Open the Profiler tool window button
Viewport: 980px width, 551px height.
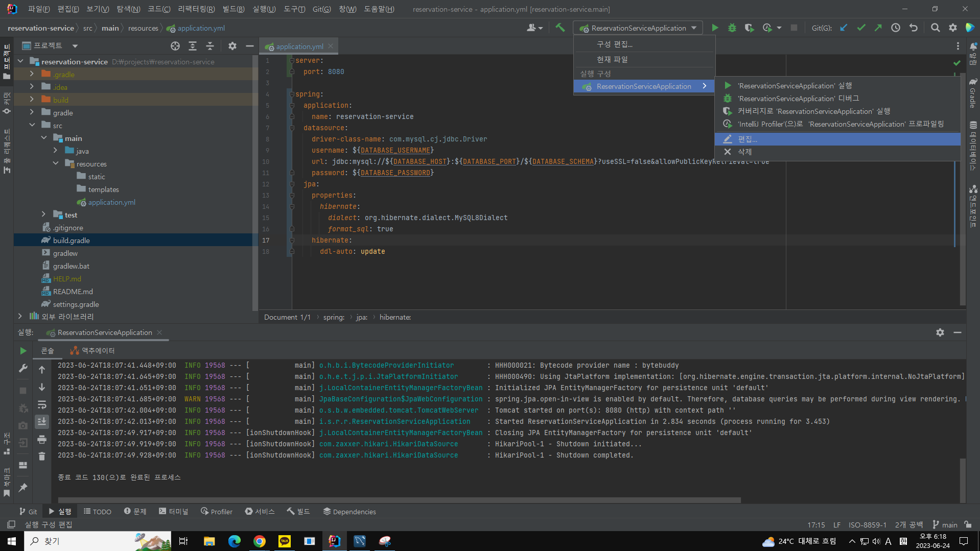pyautogui.click(x=216, y=511)
